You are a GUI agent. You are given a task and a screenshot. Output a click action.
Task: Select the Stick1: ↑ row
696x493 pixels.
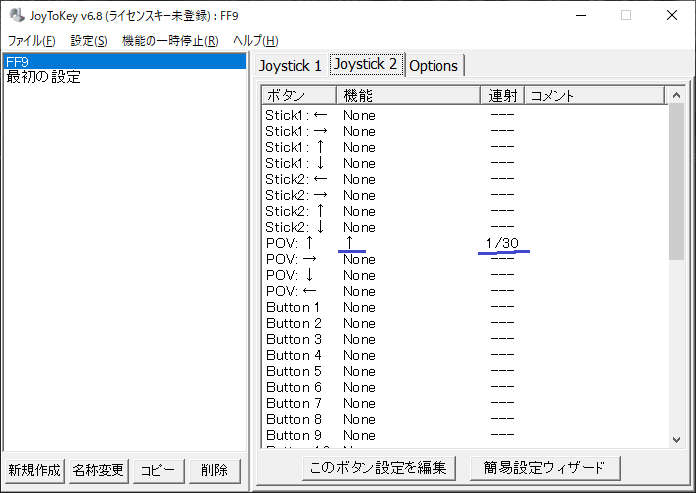(x=465, y=147)
